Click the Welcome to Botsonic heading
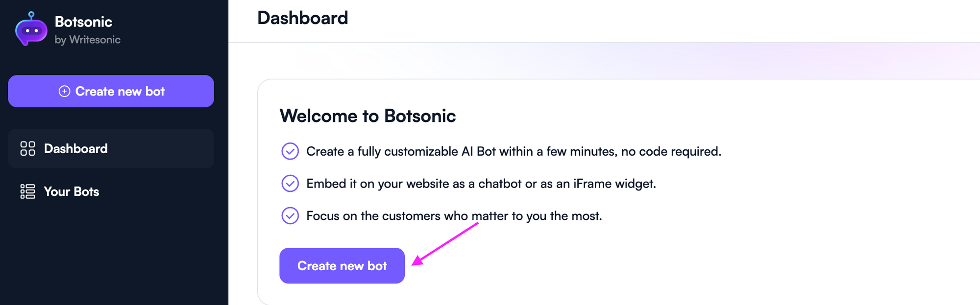The width and height of the screenshot is (980, 305). [x=367, y=116]
